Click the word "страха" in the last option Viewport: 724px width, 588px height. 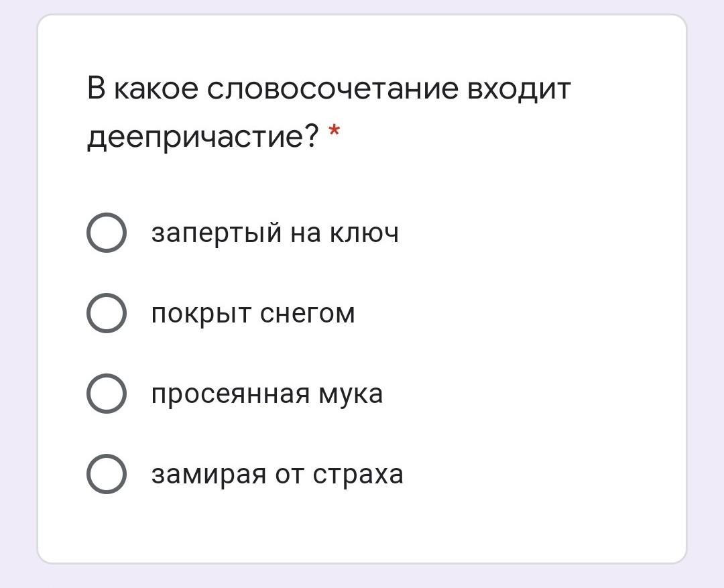click(359, 474)
